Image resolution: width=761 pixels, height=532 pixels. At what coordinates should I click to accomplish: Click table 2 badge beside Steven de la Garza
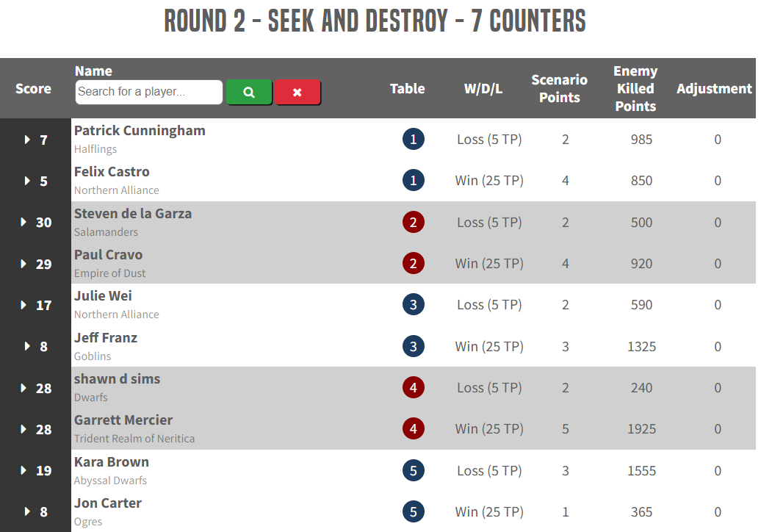pos(414,223)
